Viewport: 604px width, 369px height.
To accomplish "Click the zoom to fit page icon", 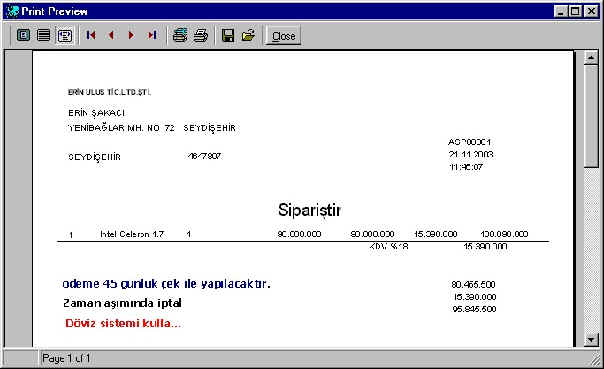I will 23,35.
